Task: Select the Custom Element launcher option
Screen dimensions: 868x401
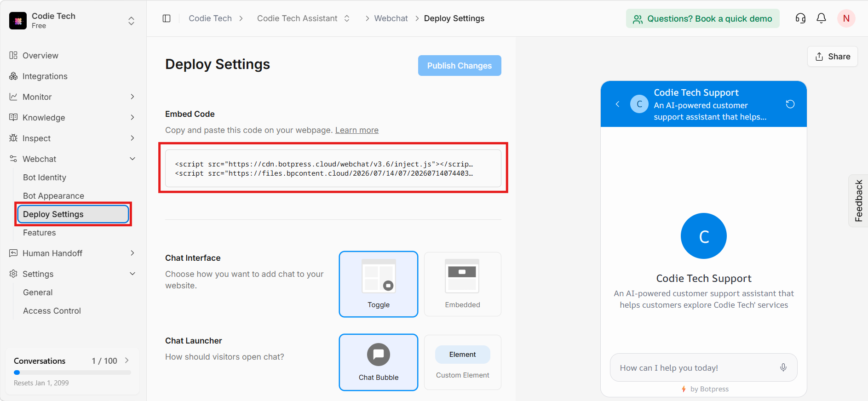Action: 463,362
